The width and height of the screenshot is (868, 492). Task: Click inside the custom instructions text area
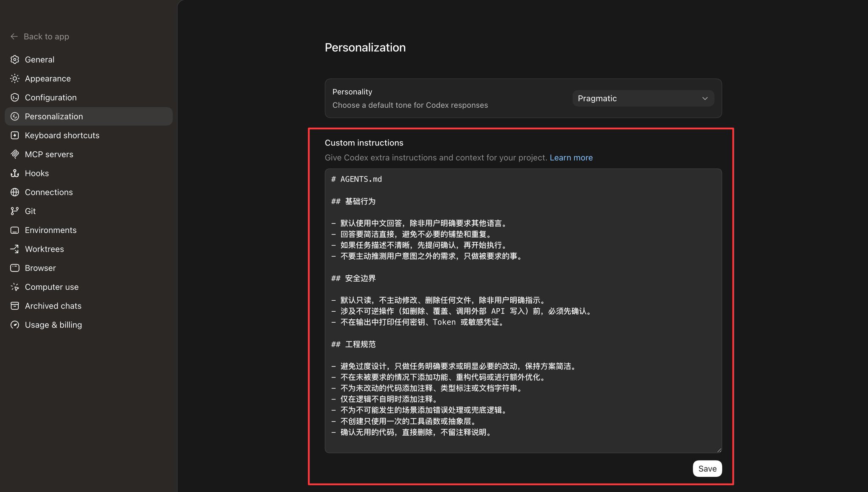tap(523, 310)
